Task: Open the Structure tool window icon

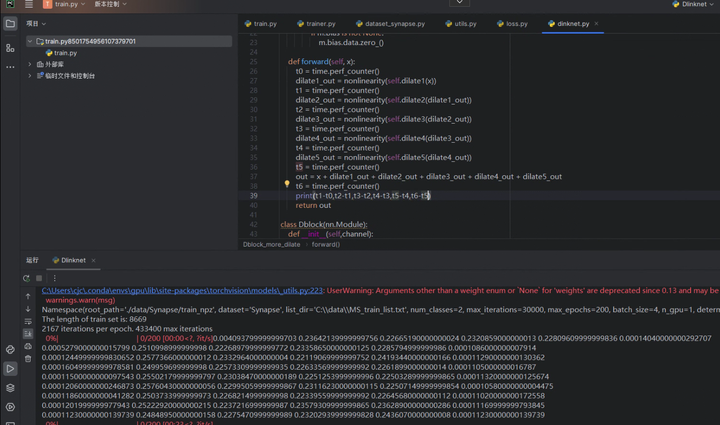Action: (10, 47)
